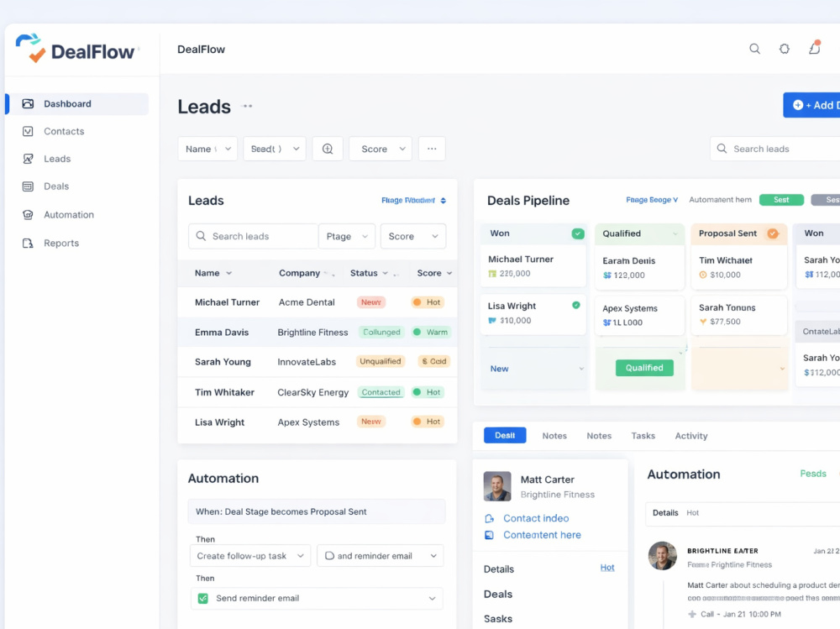Click the Hot score for Lisa Wright
The width and height of the screenshot is (840, 629).
pos(427,422)
